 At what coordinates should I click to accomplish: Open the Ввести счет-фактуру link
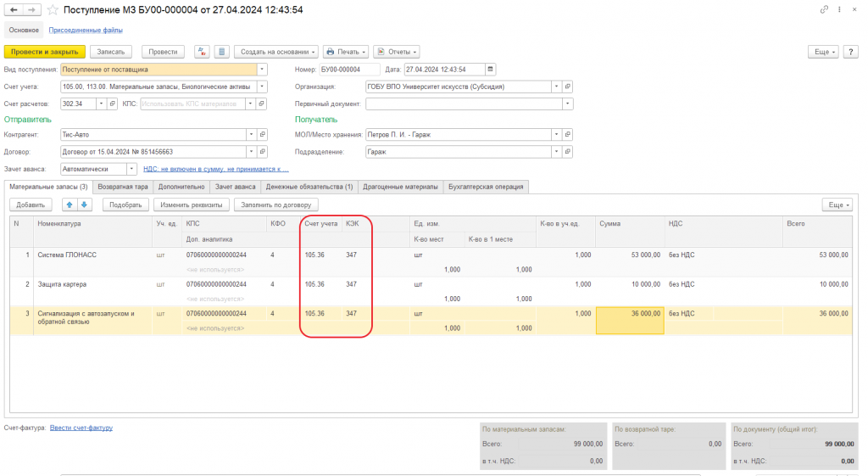click(x=81, y=428)
